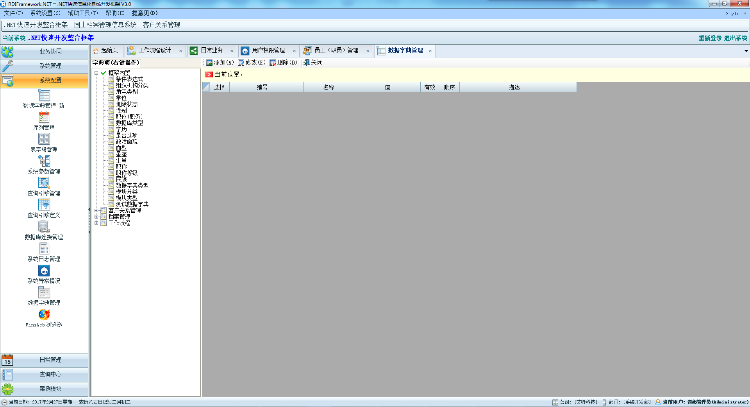750x407 pixels.
Task: Click the Modify (E) toolbar icon
Action: 241,63
